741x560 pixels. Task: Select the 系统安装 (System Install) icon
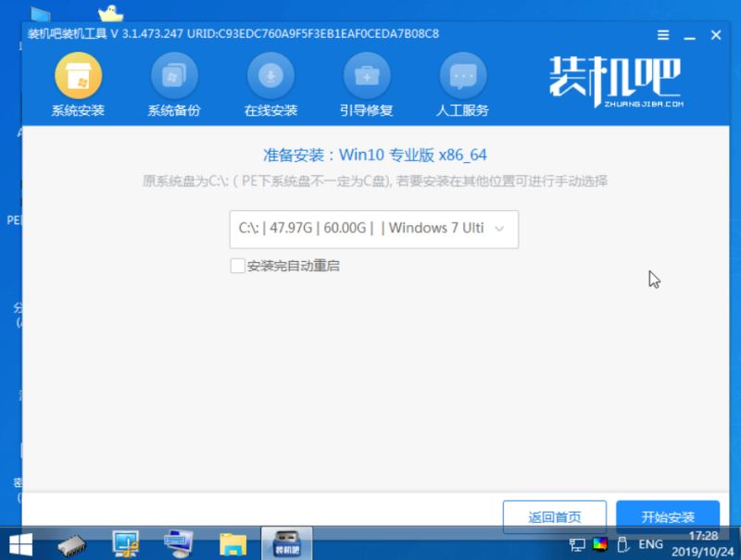(78, 83)
